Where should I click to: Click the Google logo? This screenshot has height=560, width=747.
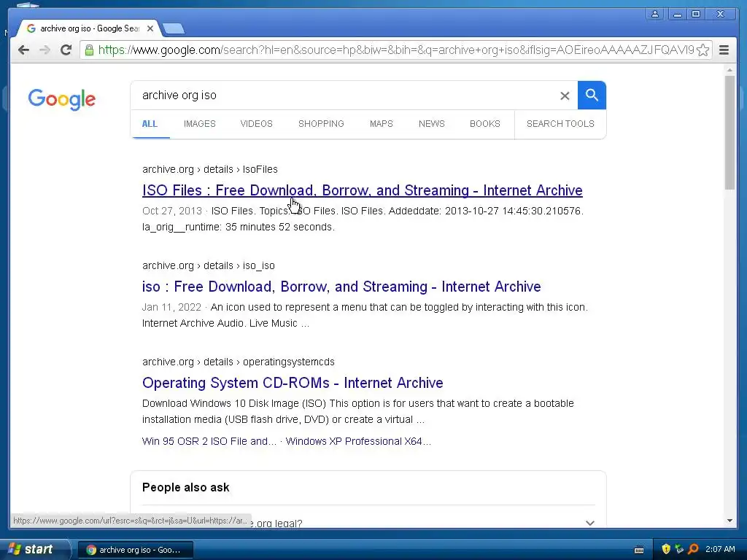tap(62, 99)
